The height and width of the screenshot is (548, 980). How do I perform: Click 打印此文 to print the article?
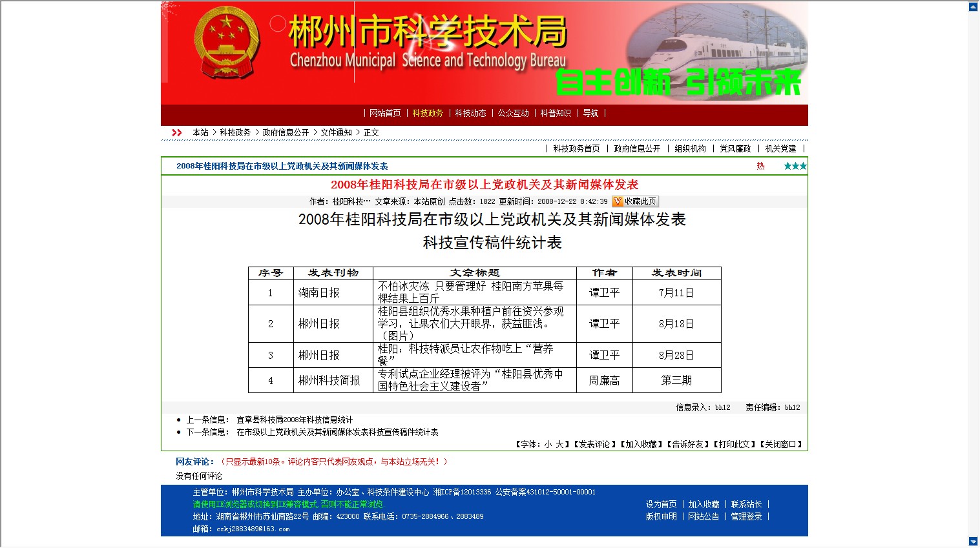point(734,444)
